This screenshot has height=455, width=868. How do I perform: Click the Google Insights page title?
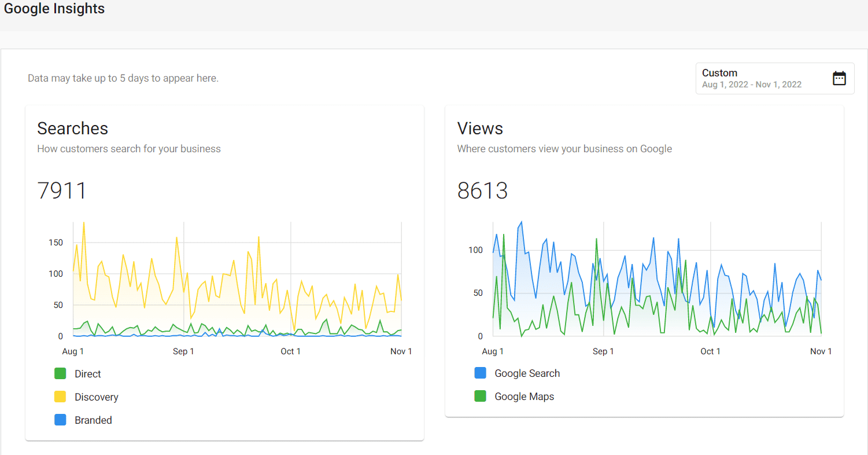[x=54, y=9]
